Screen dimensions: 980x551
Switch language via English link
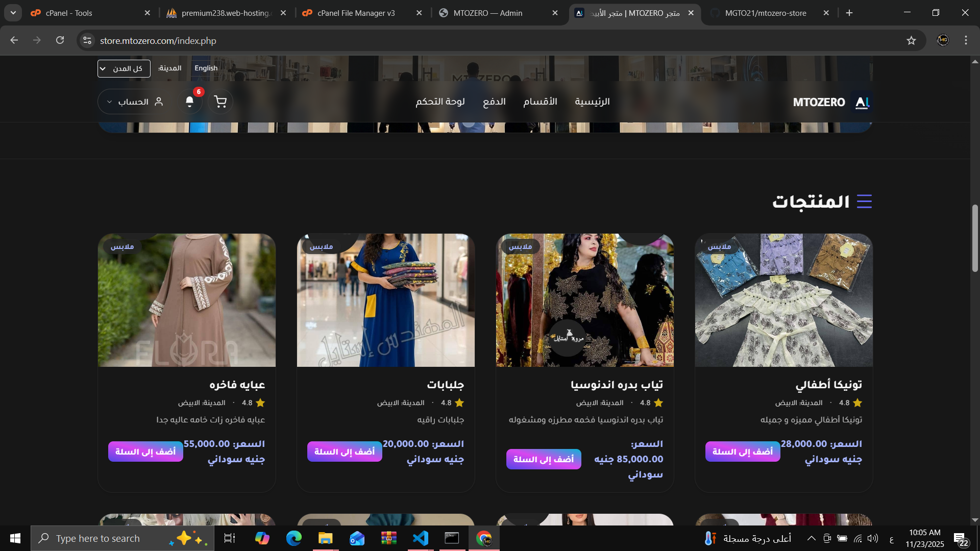[x=206, y=68]
